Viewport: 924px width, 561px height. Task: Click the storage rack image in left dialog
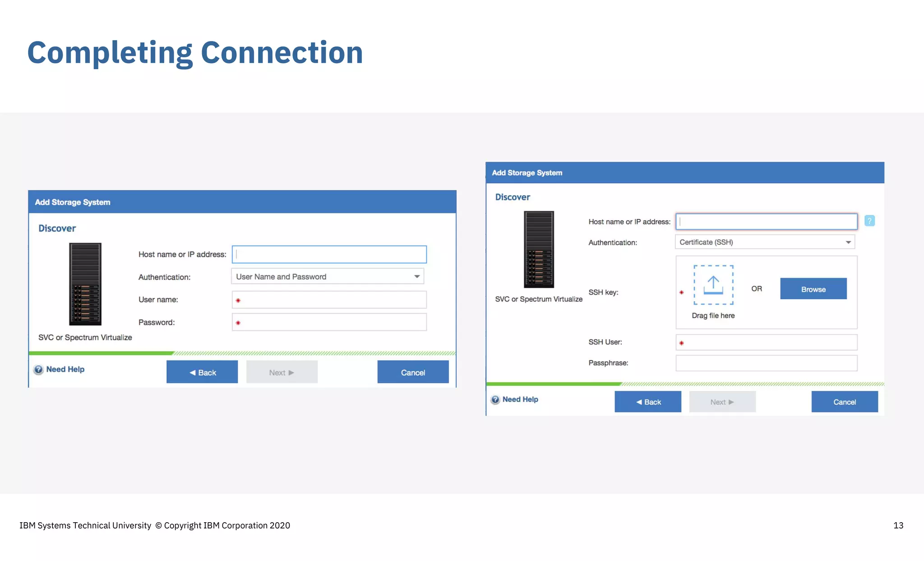coord(85,284)
